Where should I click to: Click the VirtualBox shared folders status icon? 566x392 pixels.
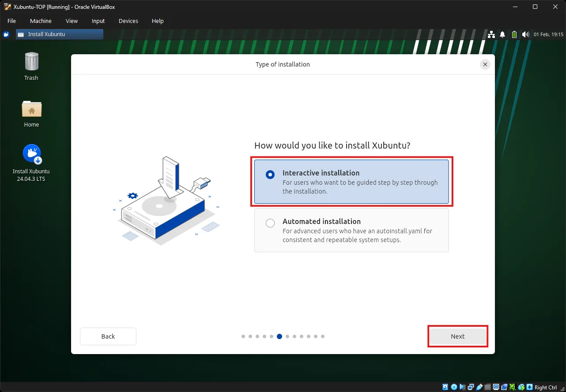click(x=488, y=387)
